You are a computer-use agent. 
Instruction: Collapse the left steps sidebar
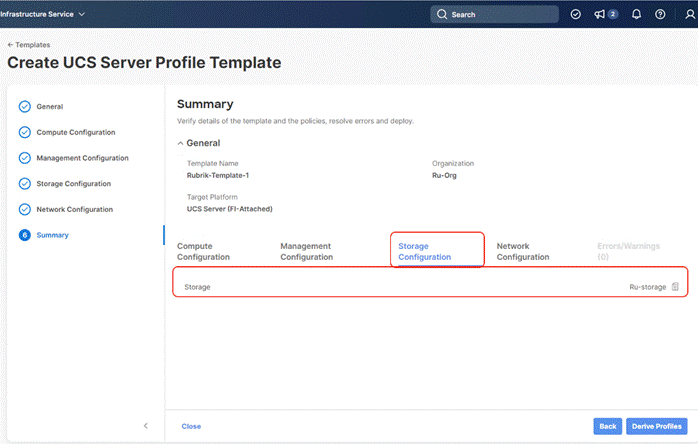145,426
